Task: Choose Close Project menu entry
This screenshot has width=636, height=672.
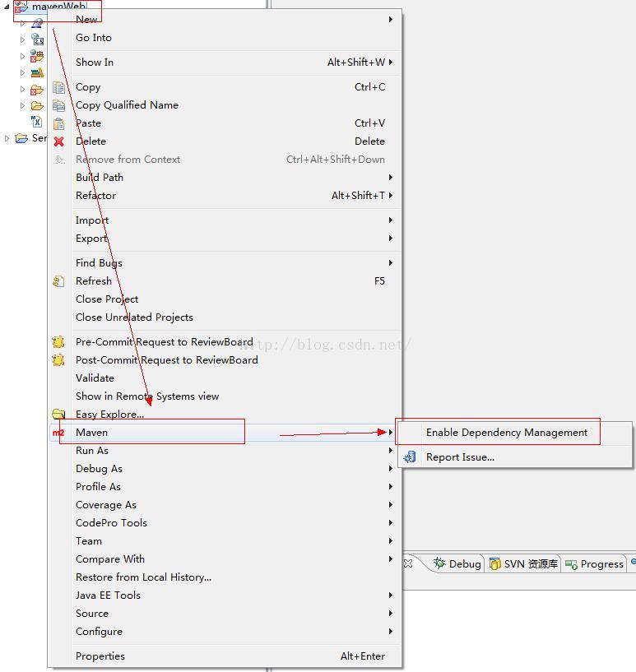Action: point(107,299)
